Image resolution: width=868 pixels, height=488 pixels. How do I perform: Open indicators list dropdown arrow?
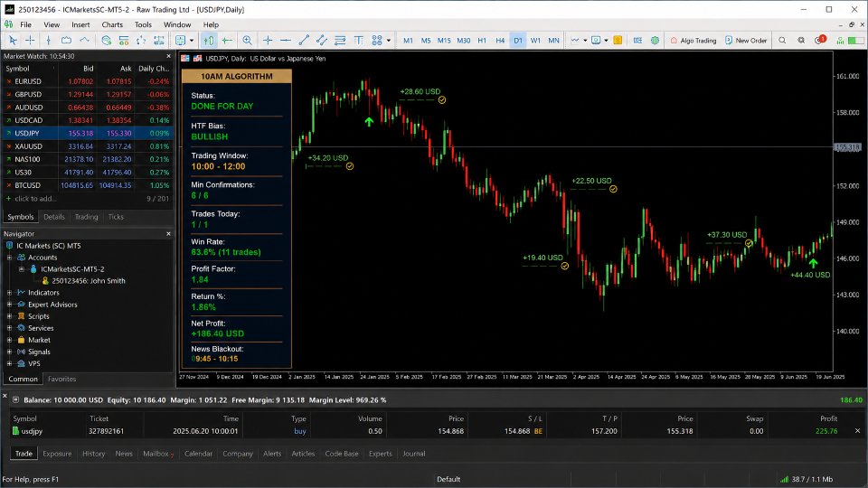point(585,41)
